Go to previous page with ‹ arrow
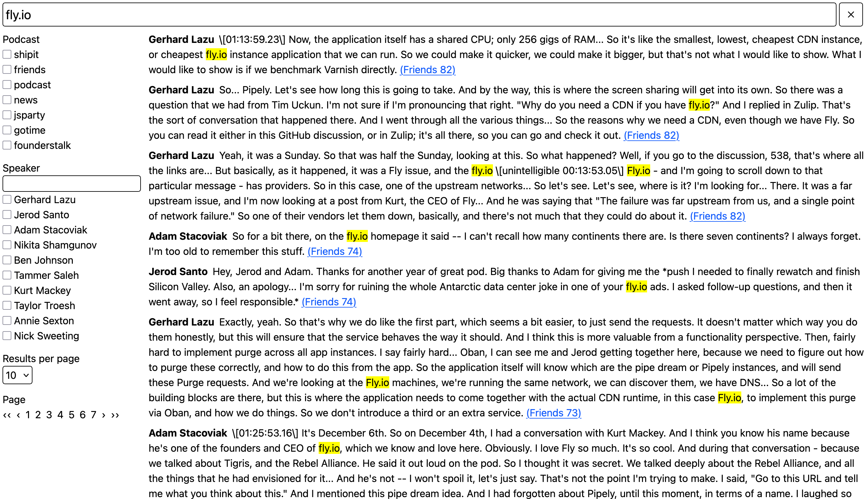 pos(18,415)
